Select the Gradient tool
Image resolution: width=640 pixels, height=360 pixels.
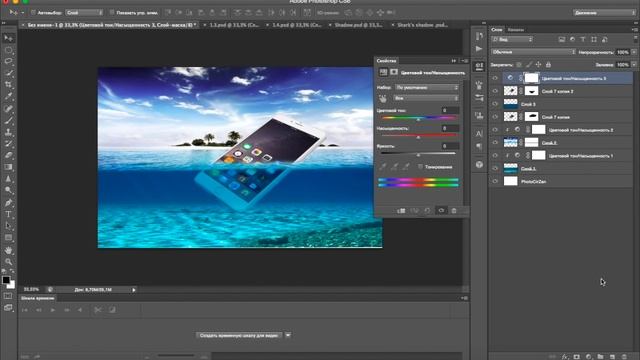click(x=9, y=167)
